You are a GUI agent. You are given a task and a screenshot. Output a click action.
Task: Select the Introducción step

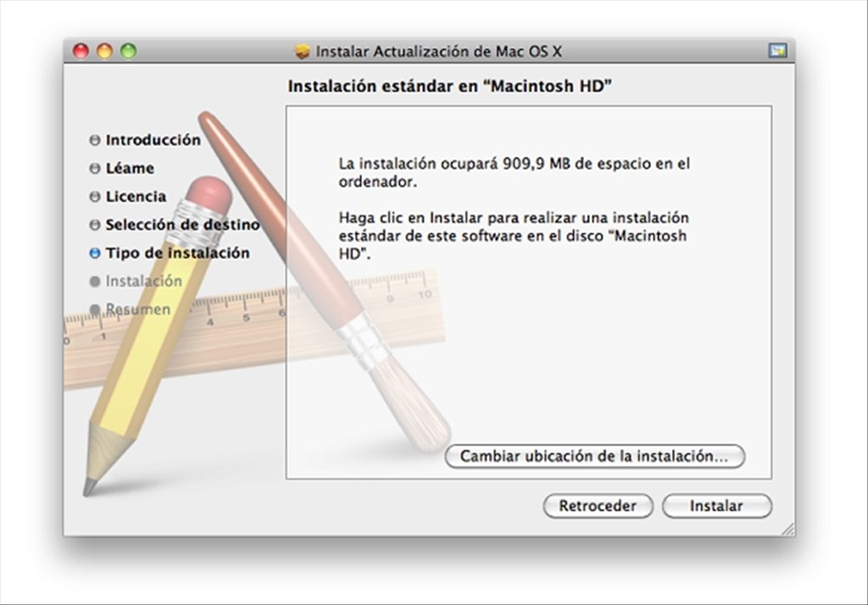pyautogui.click(x=153, y=140)
